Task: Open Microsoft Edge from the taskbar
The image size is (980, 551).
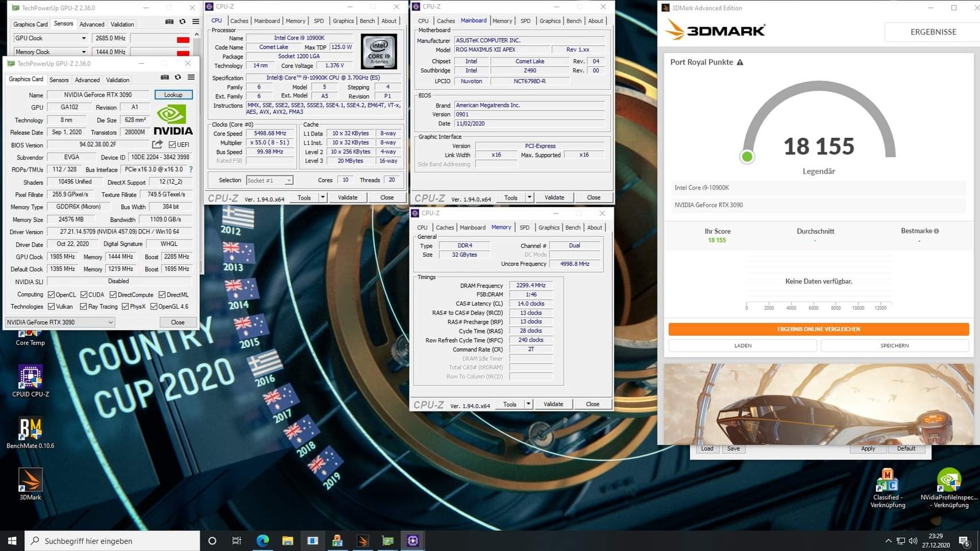Action: [262, 541]
